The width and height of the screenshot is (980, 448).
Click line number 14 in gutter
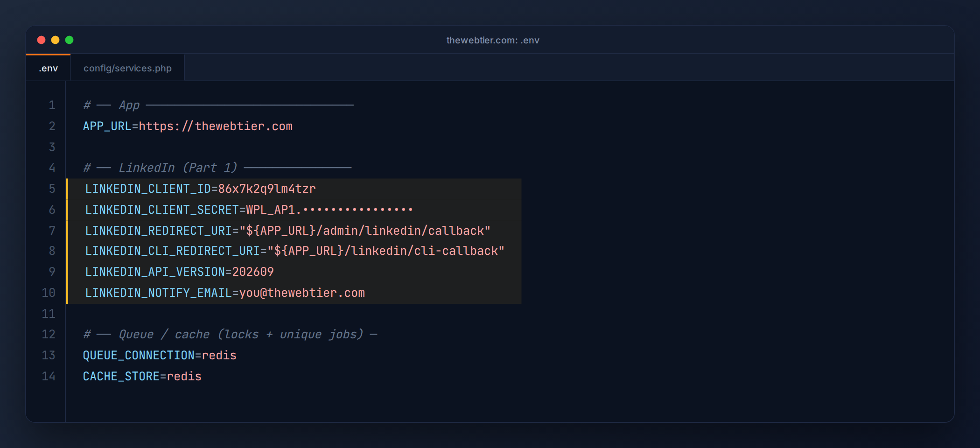[x=49, y=377]
